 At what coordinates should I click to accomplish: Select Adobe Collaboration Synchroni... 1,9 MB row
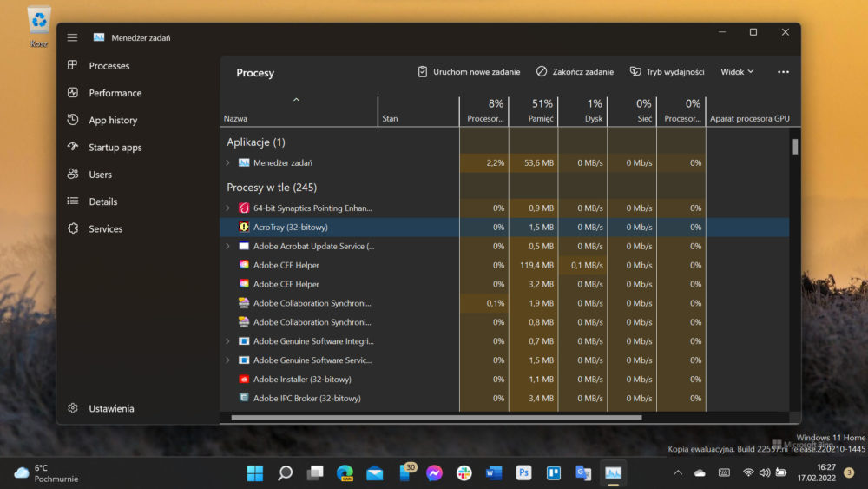(x=505, y=303)
